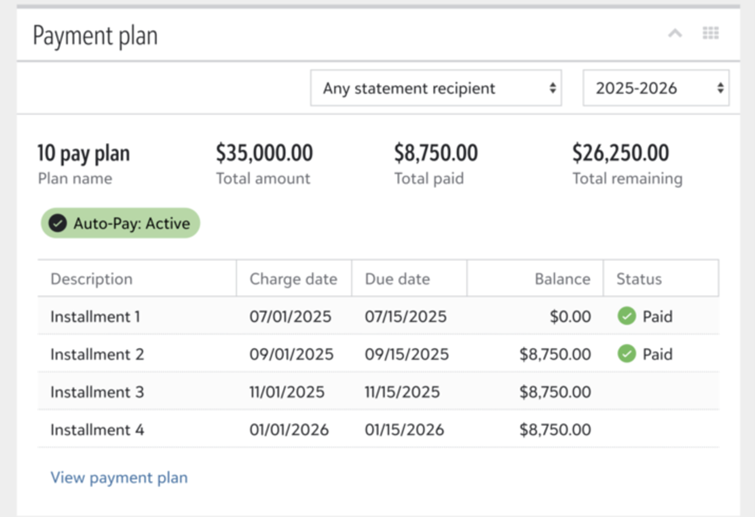The width and height of the screenshot is (755, 517).
Task: Click the grid drag-handle icon in header
Action: click(x=711, y=33)
